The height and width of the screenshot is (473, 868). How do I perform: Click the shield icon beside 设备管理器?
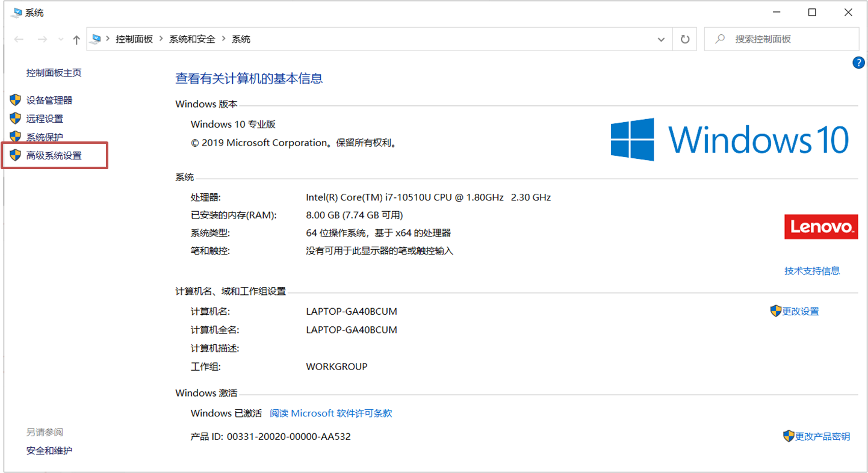[x=15, y=100]
